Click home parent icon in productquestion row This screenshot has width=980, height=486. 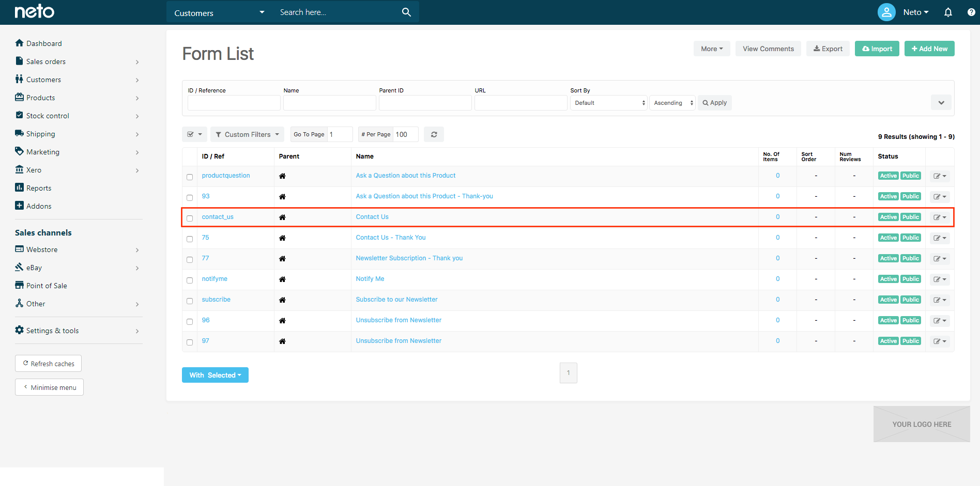(282, 176)
